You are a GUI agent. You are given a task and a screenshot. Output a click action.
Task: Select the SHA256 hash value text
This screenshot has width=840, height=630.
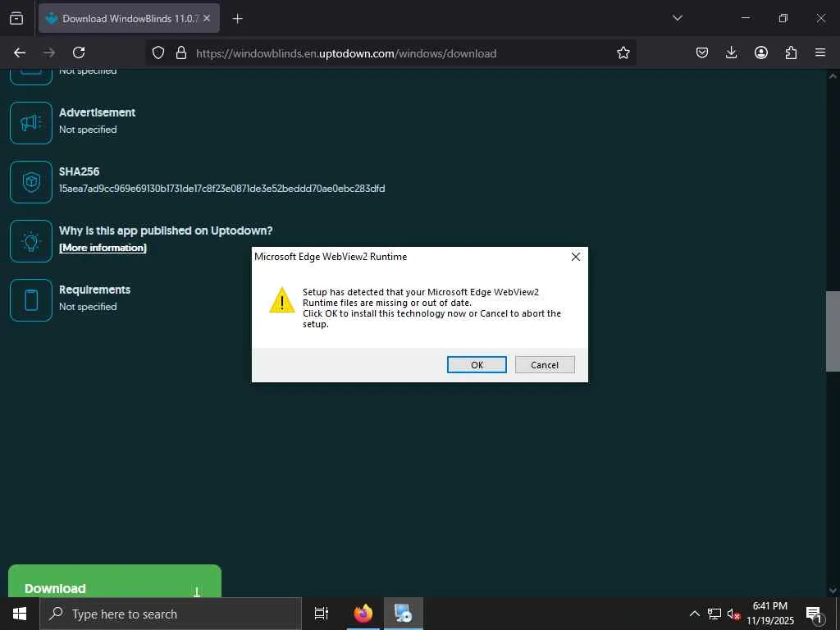(221, 189)
